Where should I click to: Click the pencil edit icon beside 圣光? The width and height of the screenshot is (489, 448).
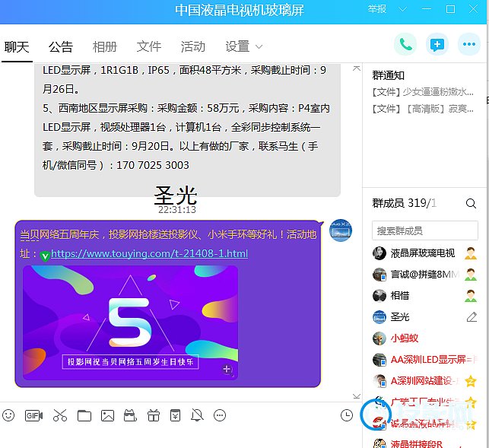[472, 317]
